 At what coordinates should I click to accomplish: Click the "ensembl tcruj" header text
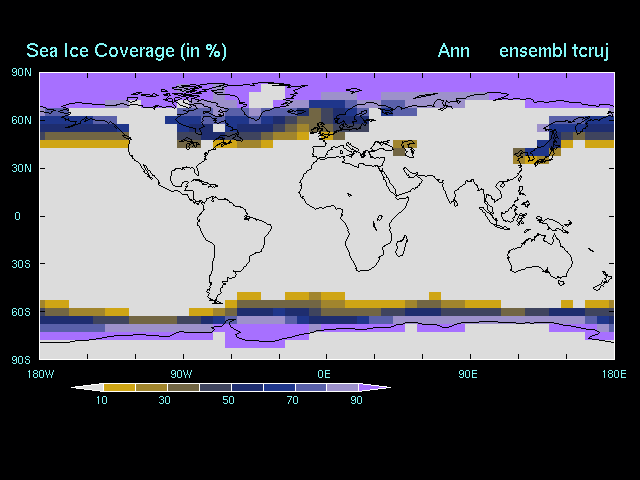(555, 51)
